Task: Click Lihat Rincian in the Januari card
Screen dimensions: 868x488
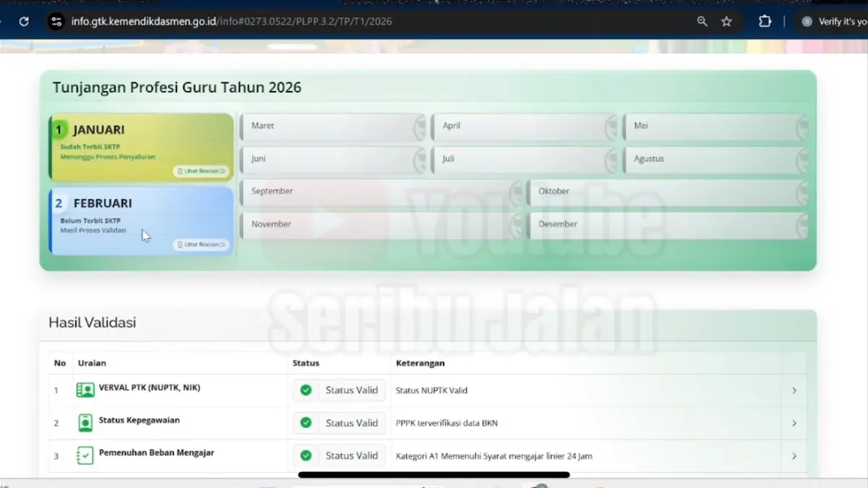Action: click(x=201, y=171)
